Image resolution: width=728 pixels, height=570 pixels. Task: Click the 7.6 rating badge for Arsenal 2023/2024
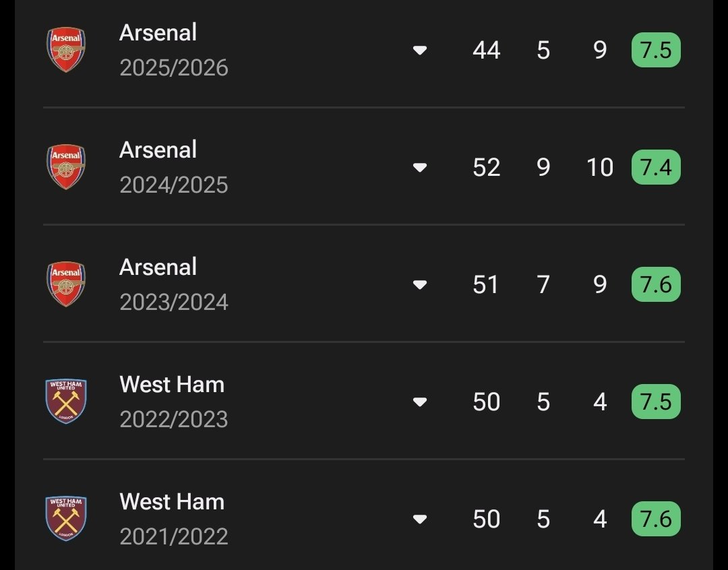click(656, 285)
